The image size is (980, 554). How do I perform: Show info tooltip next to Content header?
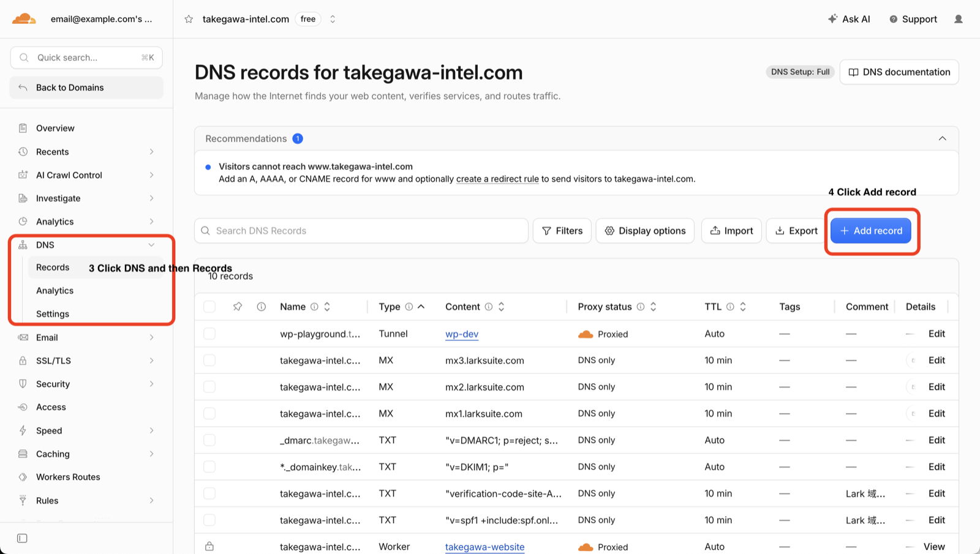click(489, 307)
